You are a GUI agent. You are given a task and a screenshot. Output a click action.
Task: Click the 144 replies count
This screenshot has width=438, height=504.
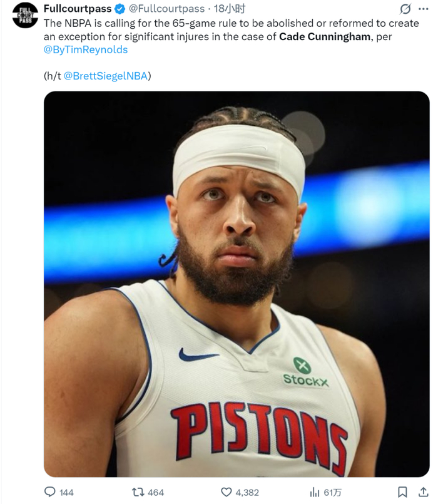(66, 493)
